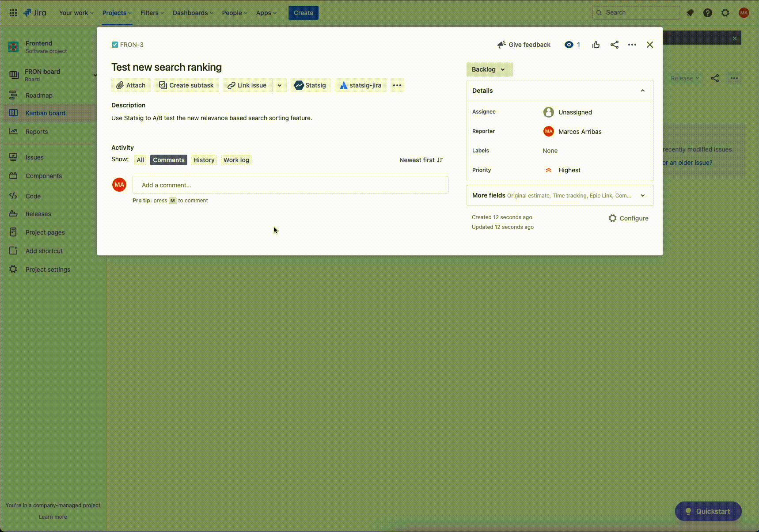
Task: Click the share icon on the issue
Action: pos(615,44)
